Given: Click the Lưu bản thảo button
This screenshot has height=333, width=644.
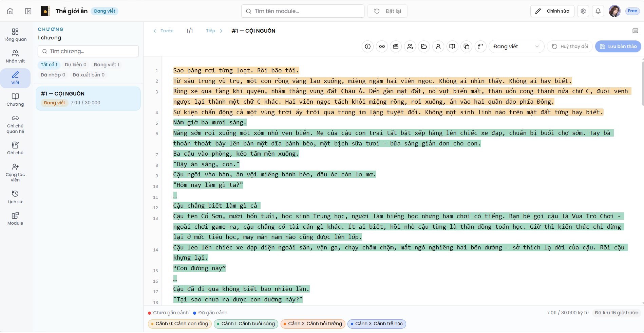Looking at the screenshot, I should (618, 47).
